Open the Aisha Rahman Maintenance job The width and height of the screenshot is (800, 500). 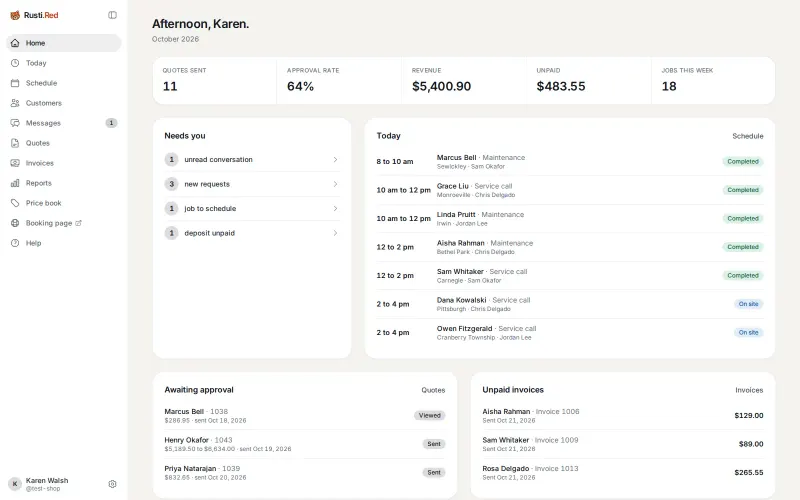point(570,247)
